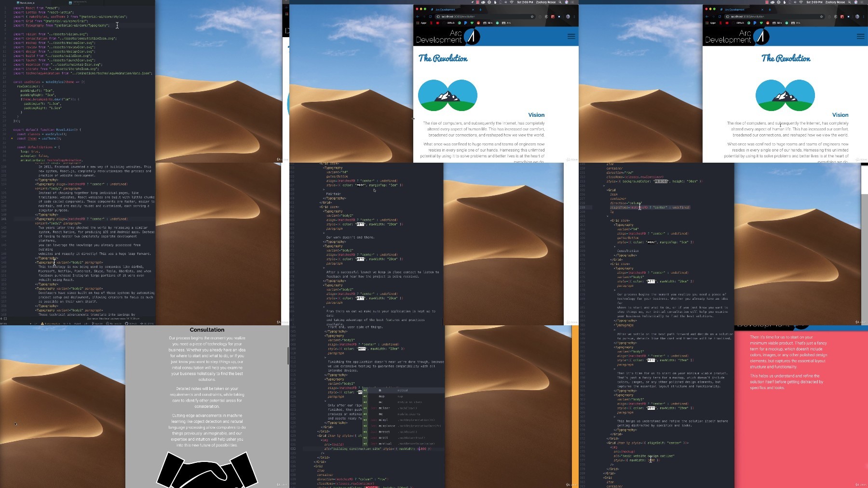Click the address bar in the 2:09 PM browser

point(774,16)
